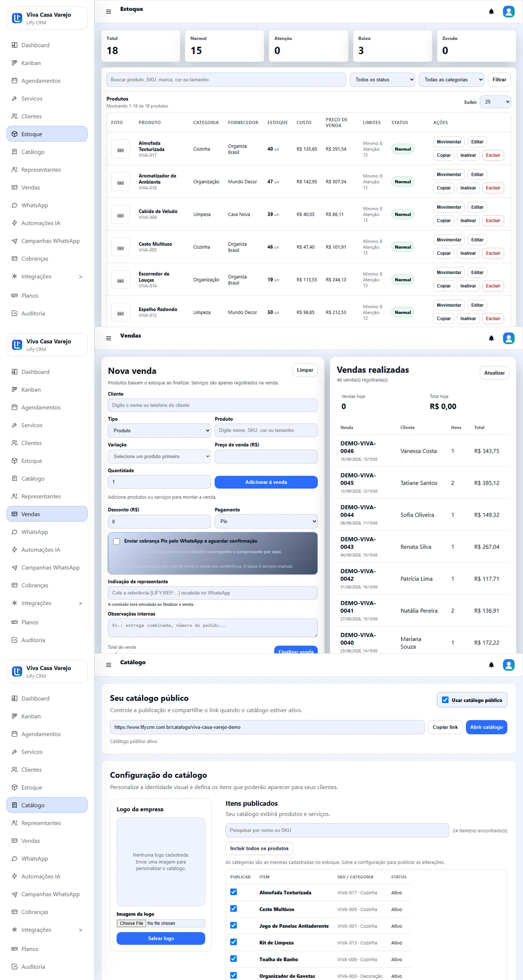The image size is (523, 980).
Task: Click the Estoque box icon in the Vendas panel sidebar
Action: click(14, 461)
